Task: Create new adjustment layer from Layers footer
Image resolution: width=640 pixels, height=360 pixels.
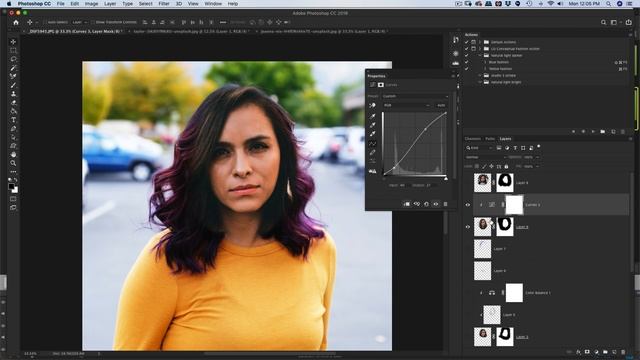Action: 596,352
